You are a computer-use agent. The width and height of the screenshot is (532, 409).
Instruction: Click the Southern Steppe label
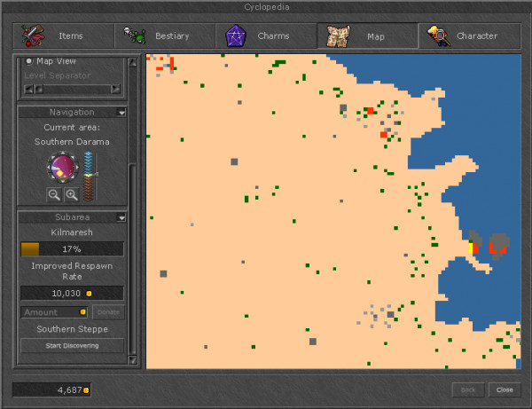coord(73,329)
